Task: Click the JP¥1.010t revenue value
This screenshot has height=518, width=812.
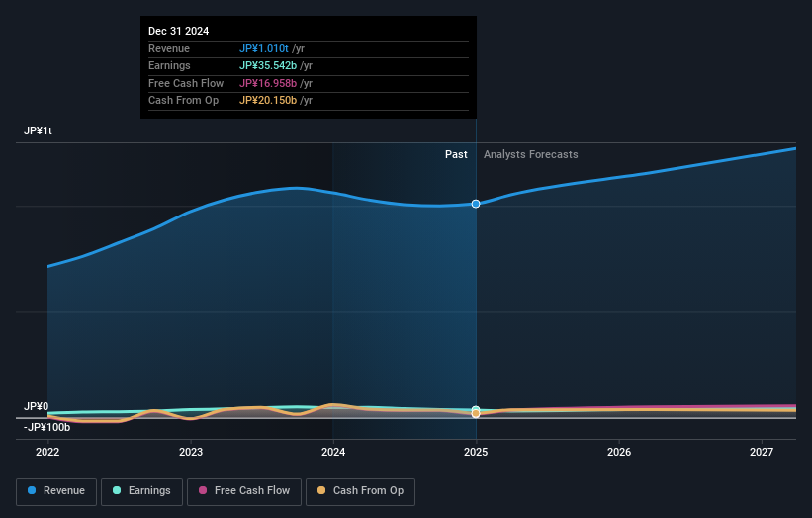Action: click(x=264, y=48)
